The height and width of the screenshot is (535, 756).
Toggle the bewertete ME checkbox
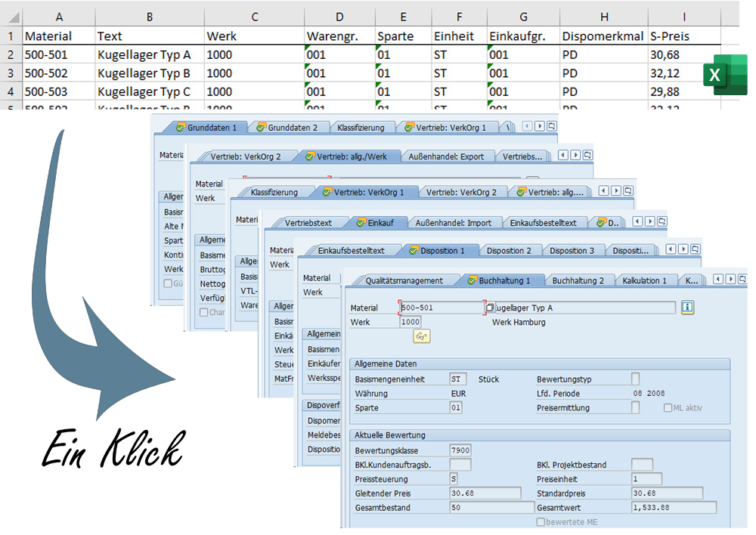point(541,521)
